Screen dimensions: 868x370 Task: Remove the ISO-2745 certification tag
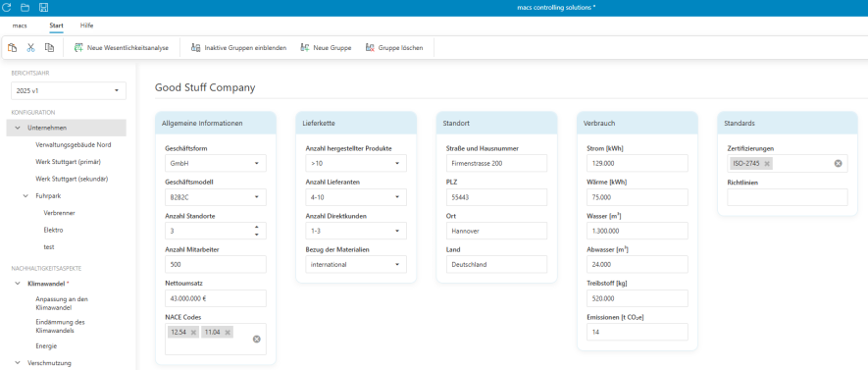(x=767, y=163)
